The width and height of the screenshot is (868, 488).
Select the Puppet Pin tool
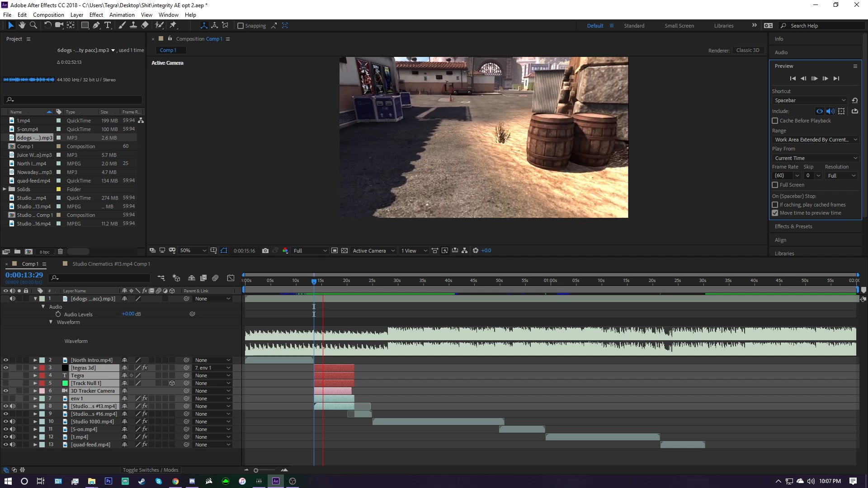tap(173, 26)
